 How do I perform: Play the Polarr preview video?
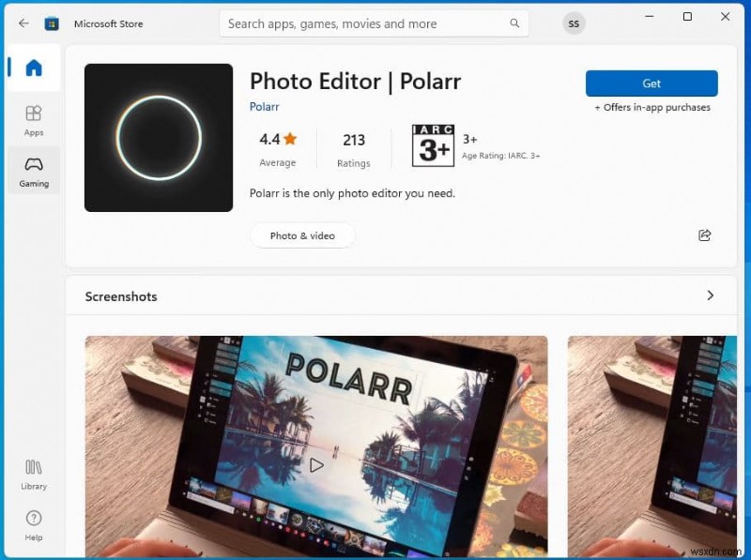point(315,463)
